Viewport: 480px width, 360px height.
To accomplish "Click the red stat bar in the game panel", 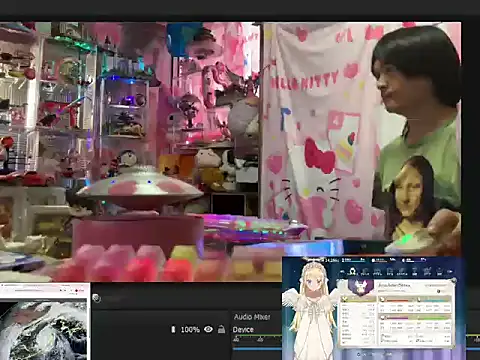I will tap(397, 300).
